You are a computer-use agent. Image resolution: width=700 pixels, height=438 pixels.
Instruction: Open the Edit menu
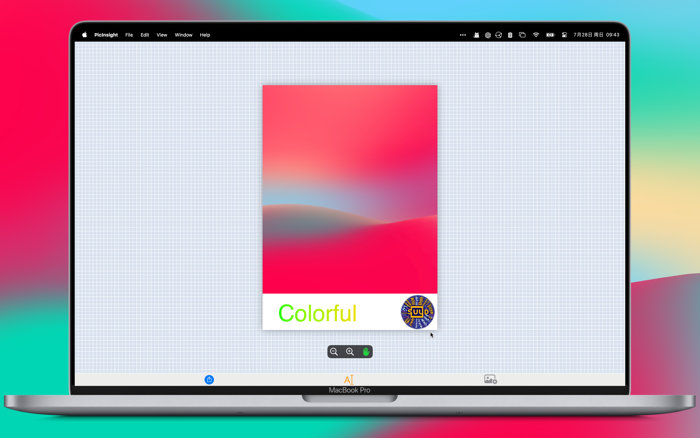pos(145,35)
